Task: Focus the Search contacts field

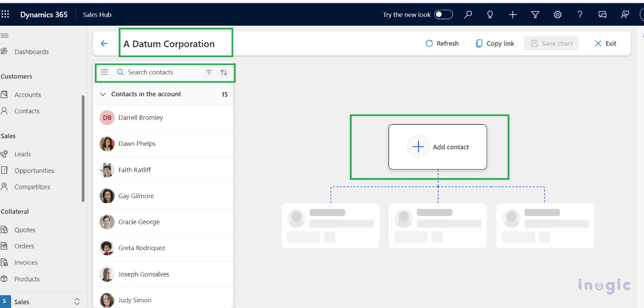Action: click(159, 72)
